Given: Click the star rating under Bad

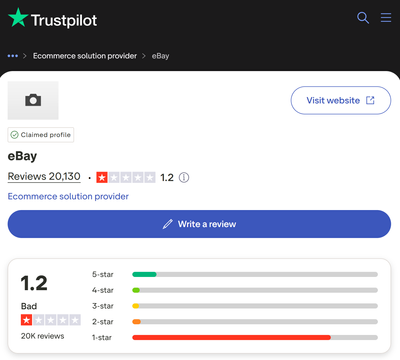Looking at the screenshot, I should click(x=51, y=320).
